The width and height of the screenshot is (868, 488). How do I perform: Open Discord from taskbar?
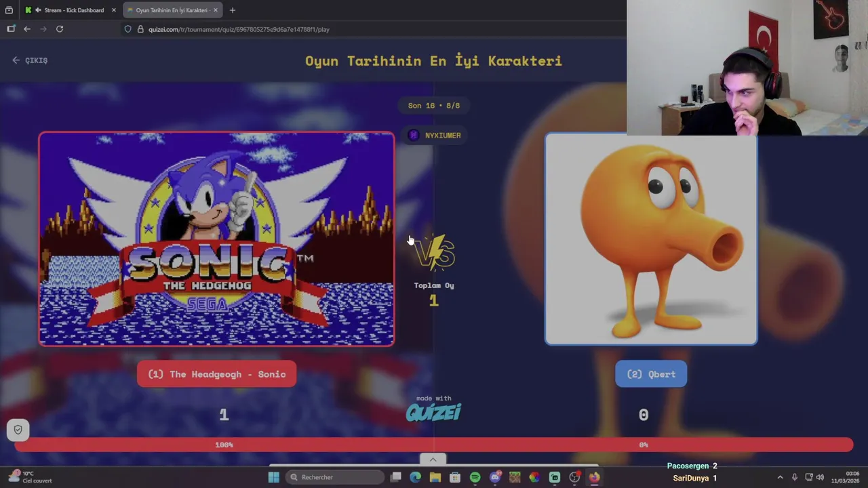pos(495,477)
